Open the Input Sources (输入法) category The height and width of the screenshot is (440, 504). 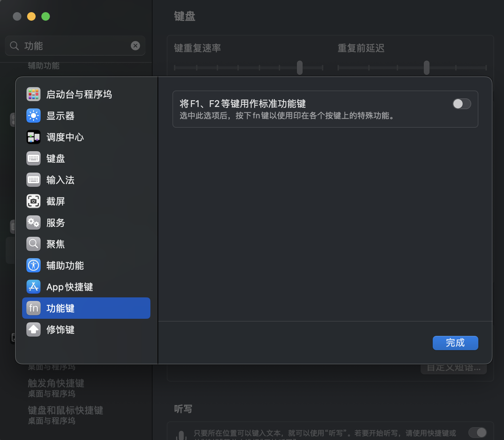(60, 180)
